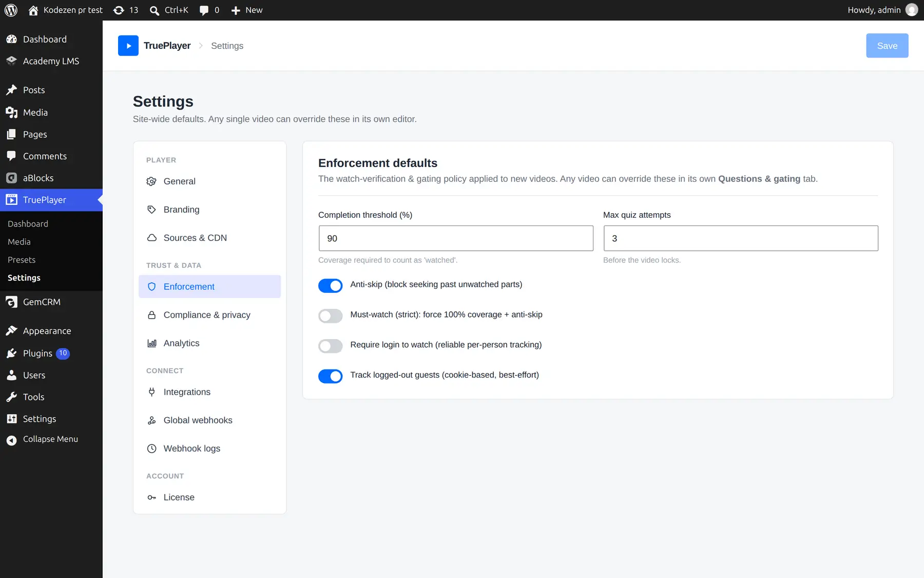Click the Sources & CDN cloud icon

click(x=151, y=238)
